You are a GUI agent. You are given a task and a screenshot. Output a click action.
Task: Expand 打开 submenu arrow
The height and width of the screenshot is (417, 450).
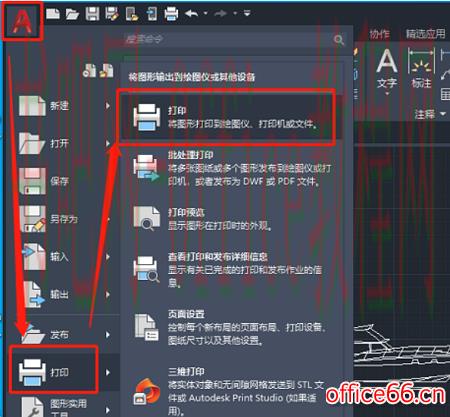click(x=108, y=144)
